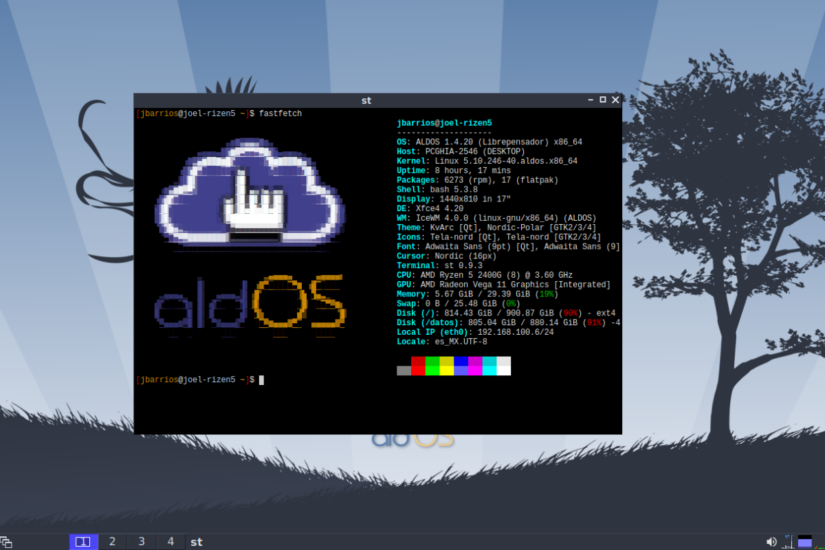
Task: Click the 'Terminal: st 0.9.3' line
Action: click(439, 266)
